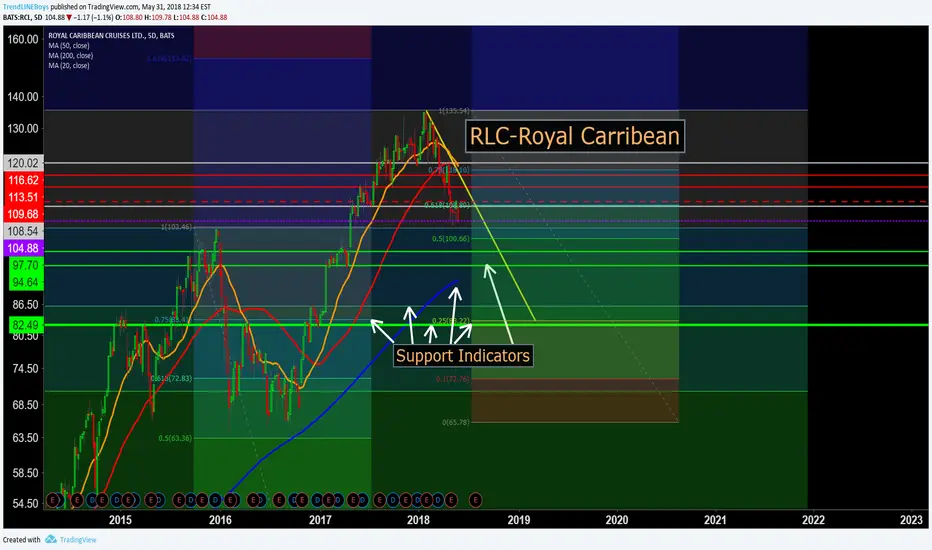This screenshot has height=550, width=932.
Task: Click the 0(65.78) Fibonacci label
Action: click(455, 422)
